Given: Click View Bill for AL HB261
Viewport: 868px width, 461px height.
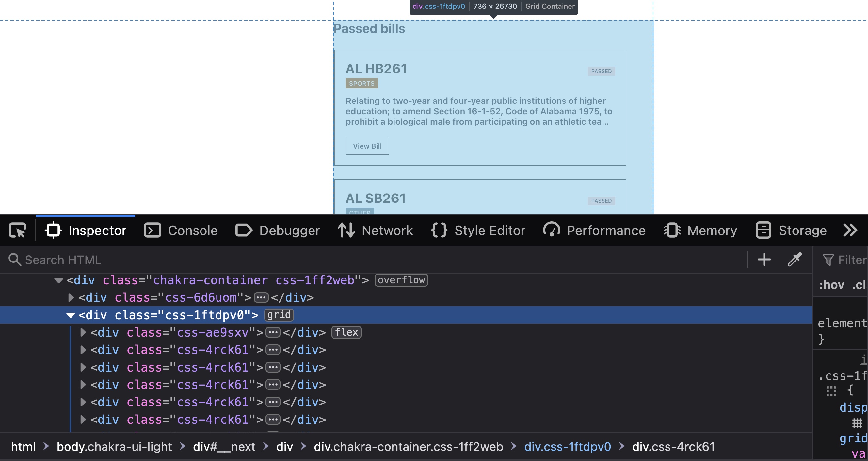Looking at the screenshot, I should click(x=367, y=146).
